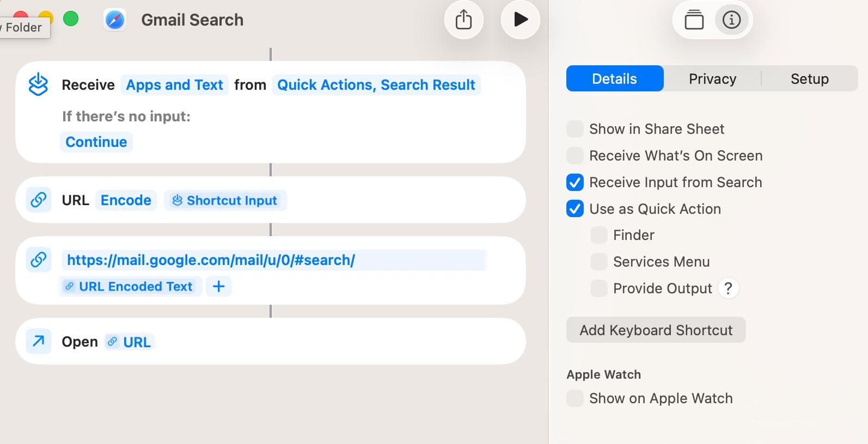868x444 pixels.
Task: Open help for Provide Output option
Action: coord(728,288)
